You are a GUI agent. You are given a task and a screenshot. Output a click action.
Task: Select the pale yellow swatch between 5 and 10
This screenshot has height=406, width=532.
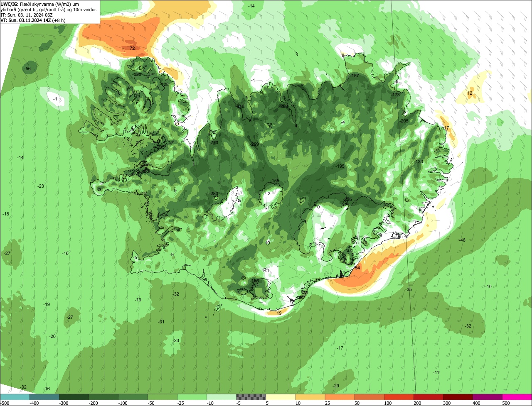(x=281, y=397)
